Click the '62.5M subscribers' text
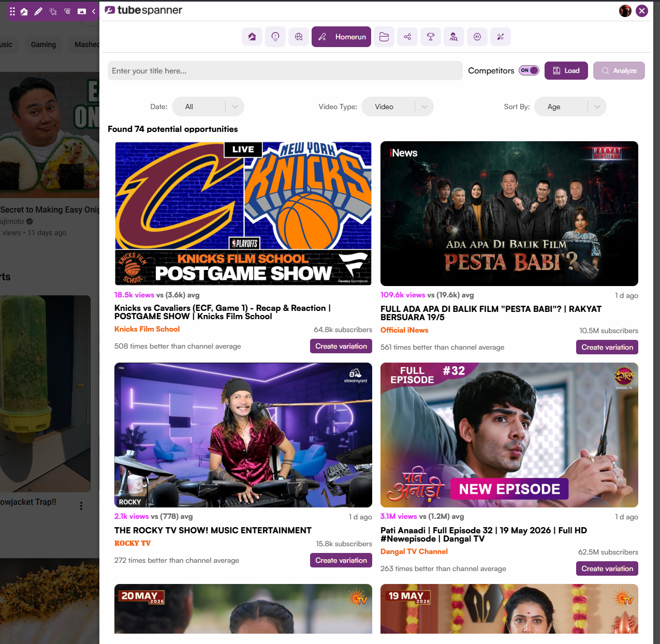The width and height of the screenshot is (660, 644). [x=608, y=552]
